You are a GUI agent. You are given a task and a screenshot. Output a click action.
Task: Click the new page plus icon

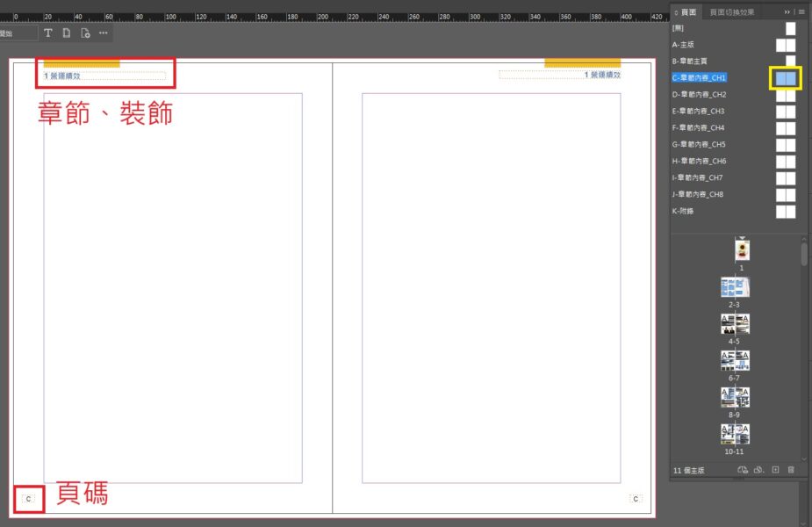click(x=775, y=471)
